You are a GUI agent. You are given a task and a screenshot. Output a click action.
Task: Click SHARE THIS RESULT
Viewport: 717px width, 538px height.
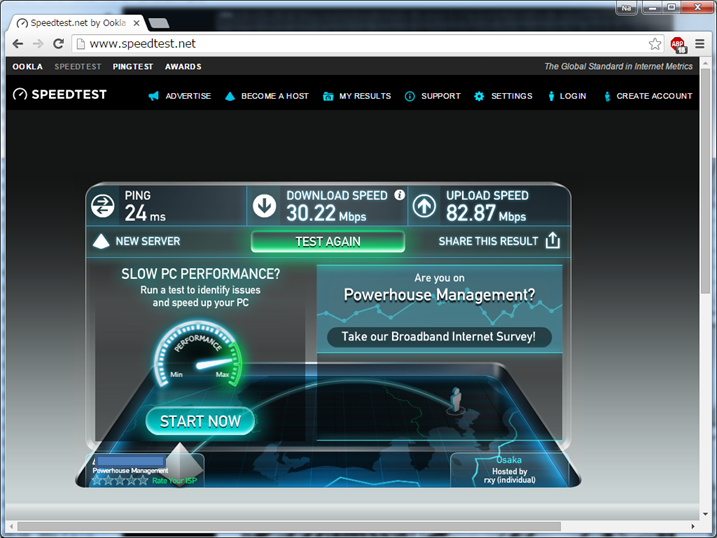point(488,241)
